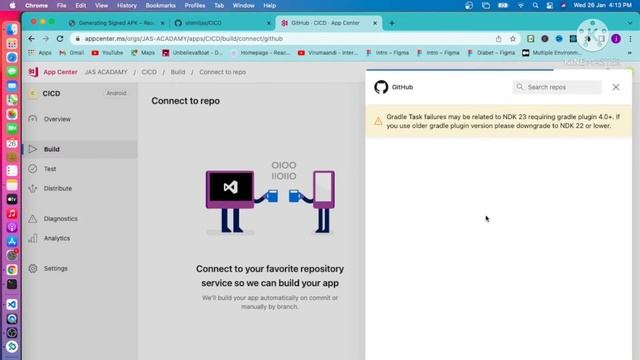Open Analytics in sidebar
The image size is (640, 360).
[57, 238]
